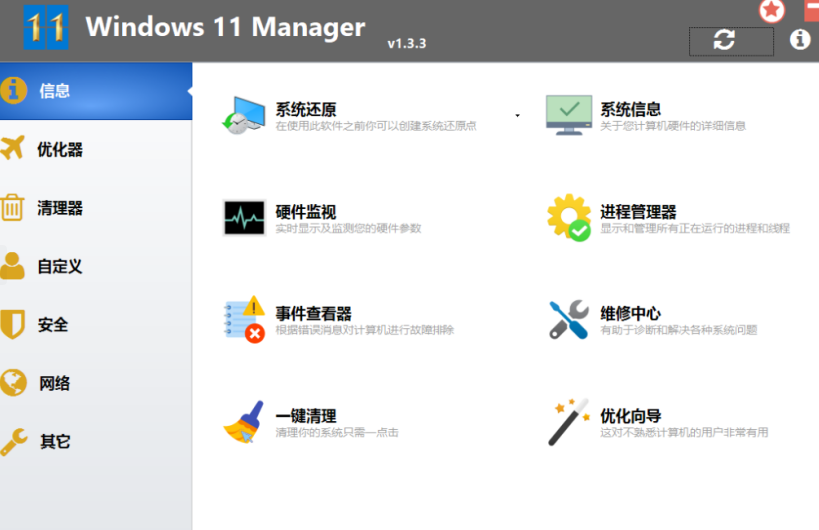Click description 显示和管理所有正在运行的进程和线程
The height and width of the screenshot is (530, 819).
695,228
